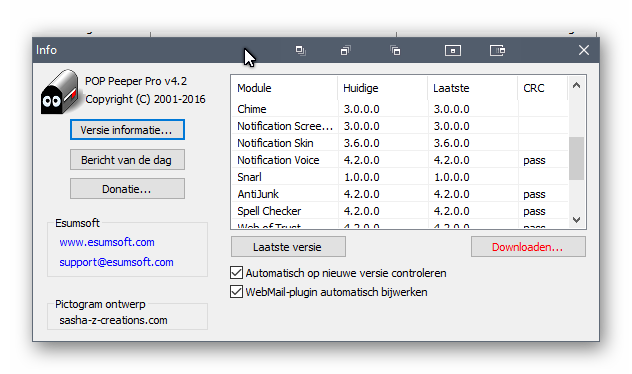Select the Chime module row
The image size is (632, 374).
[x=400, y=109]
